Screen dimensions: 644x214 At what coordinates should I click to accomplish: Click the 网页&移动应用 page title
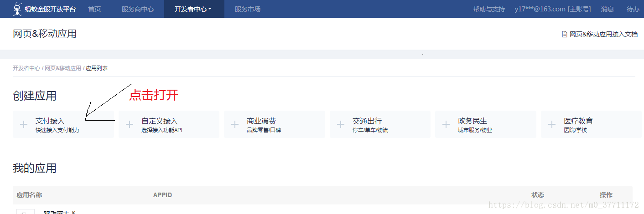45,34
